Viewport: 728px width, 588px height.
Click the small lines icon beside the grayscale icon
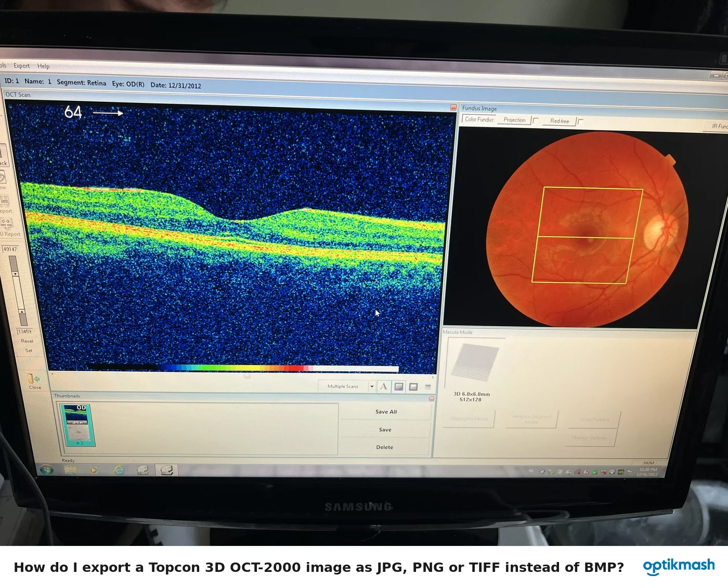coord(428,387)
